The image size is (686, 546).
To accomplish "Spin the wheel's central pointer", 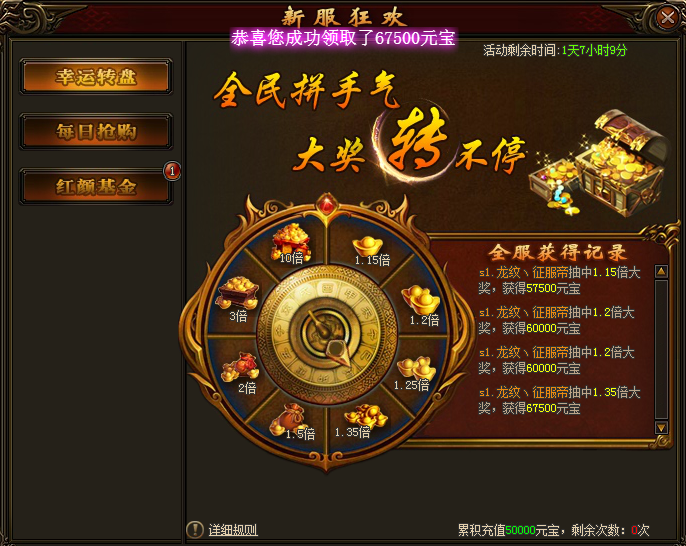I will [327, 335].
